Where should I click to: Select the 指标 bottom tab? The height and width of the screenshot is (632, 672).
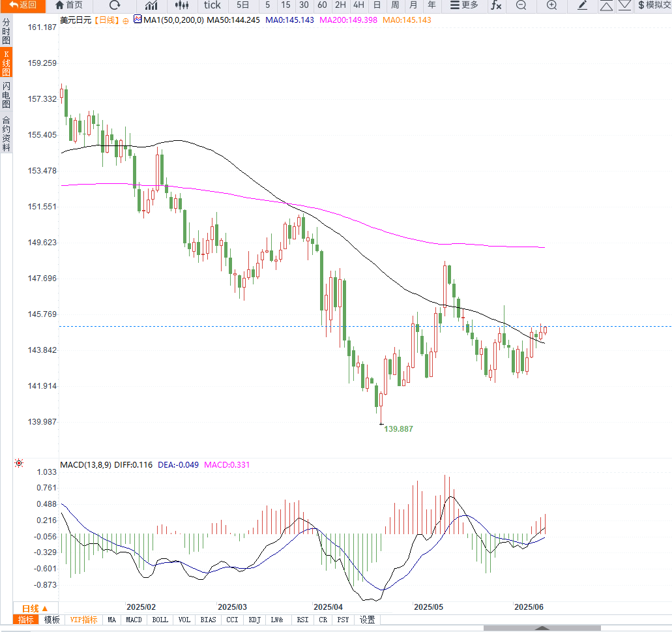click(25, 620)
